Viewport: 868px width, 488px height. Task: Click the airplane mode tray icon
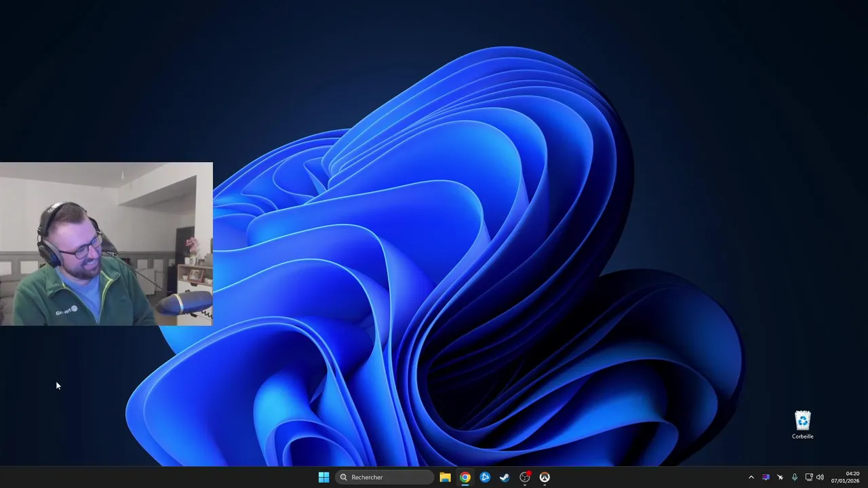(780, 477)
